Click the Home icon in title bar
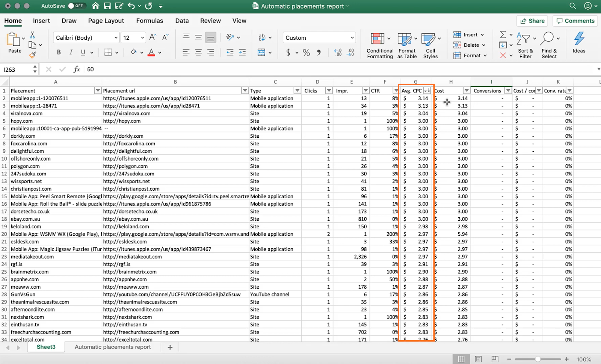Screen dimensions: 601x364 pos(95,6)
